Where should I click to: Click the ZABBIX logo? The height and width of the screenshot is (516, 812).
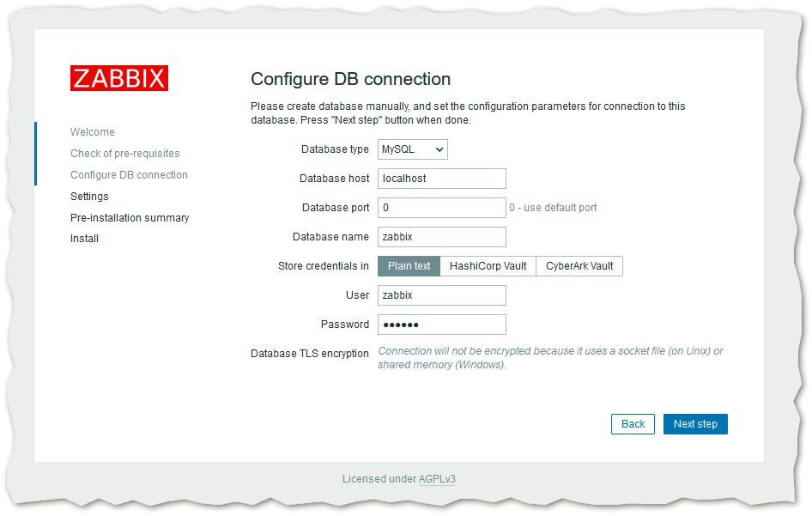[118, 78]
